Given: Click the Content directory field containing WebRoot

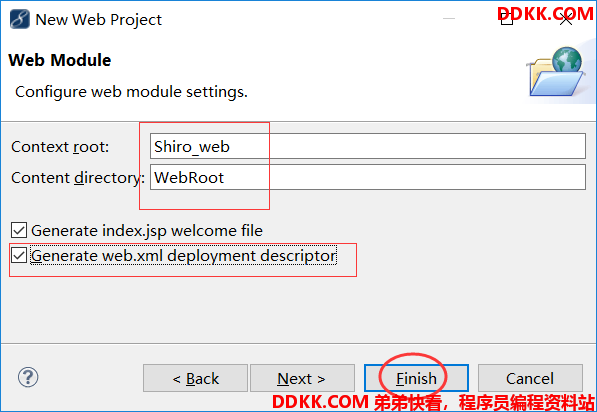Looking at the screenshot, I should pyautogui.click(x=368, y=177).
